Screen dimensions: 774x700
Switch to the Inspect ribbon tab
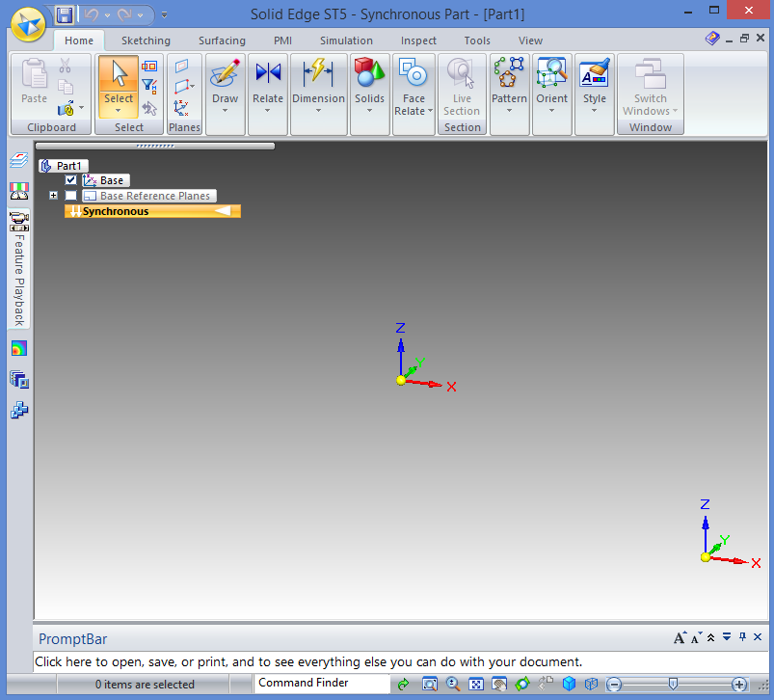point(418,40)
